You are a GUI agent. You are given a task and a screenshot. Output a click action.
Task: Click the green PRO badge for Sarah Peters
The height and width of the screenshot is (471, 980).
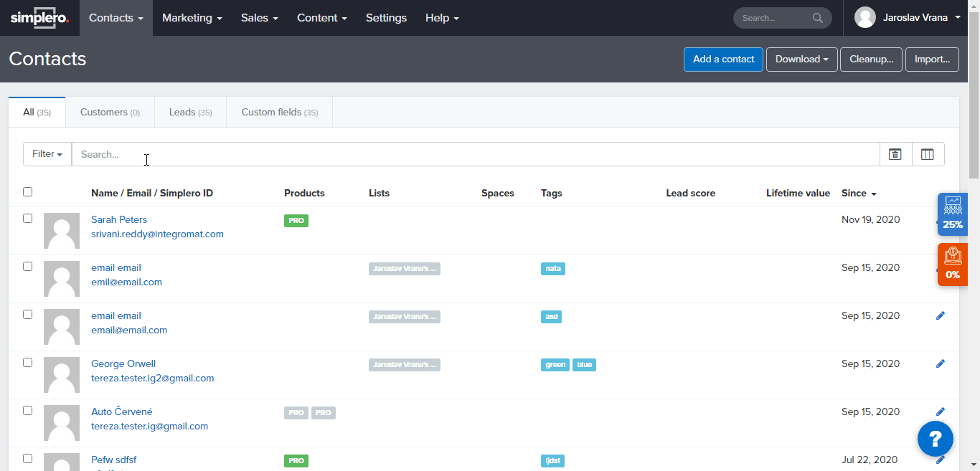(296, 221)
